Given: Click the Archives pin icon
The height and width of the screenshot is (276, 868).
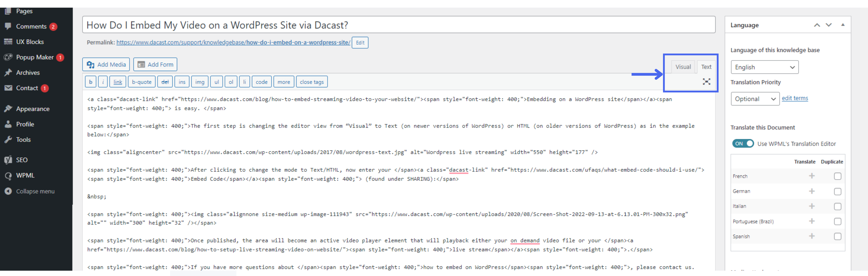Looking at the screenshot, I should (8, 73).
